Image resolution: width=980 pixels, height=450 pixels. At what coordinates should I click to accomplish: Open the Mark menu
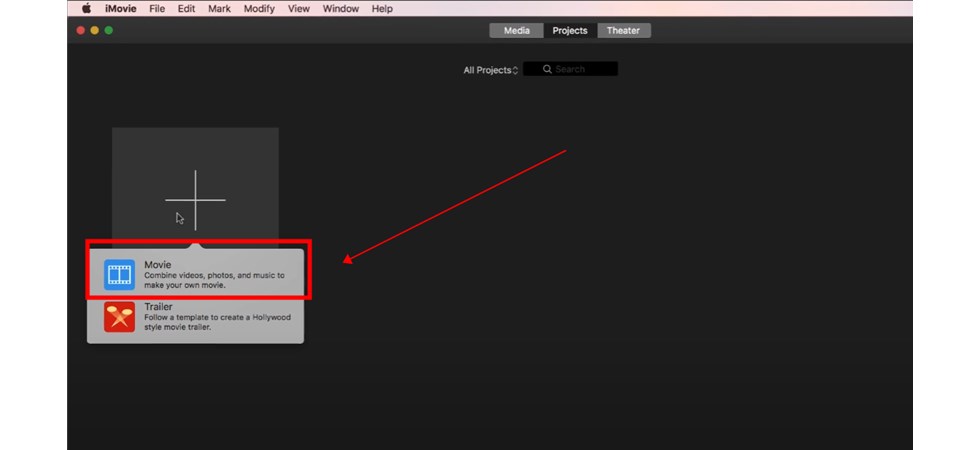pos(219,9)
